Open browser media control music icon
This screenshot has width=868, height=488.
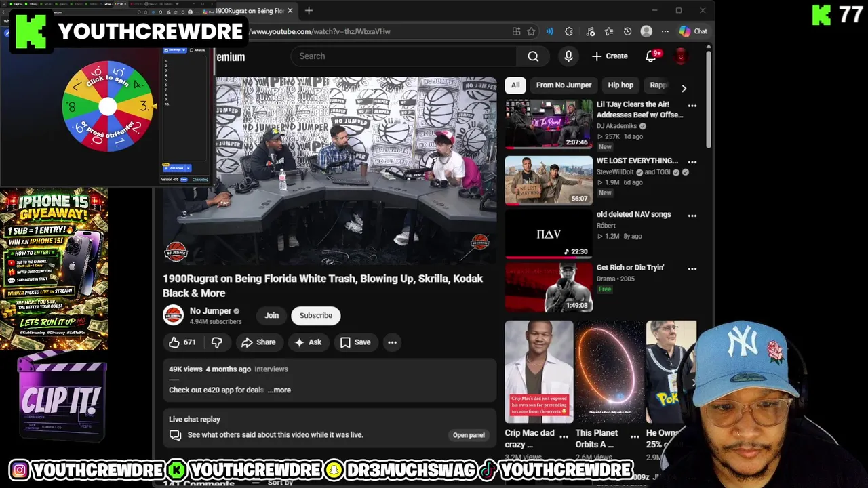[x=590, y=31]
